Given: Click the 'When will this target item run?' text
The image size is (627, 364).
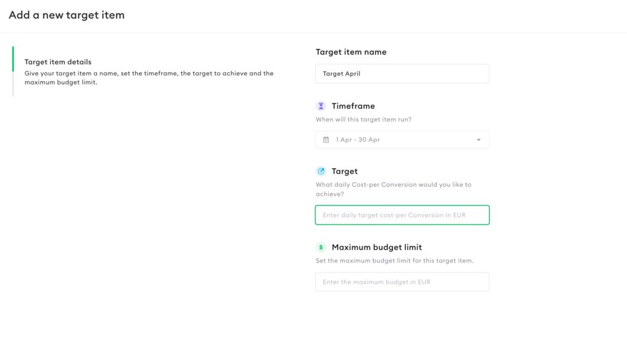Looking at the screenshot, I should click(x=364, y=120).
